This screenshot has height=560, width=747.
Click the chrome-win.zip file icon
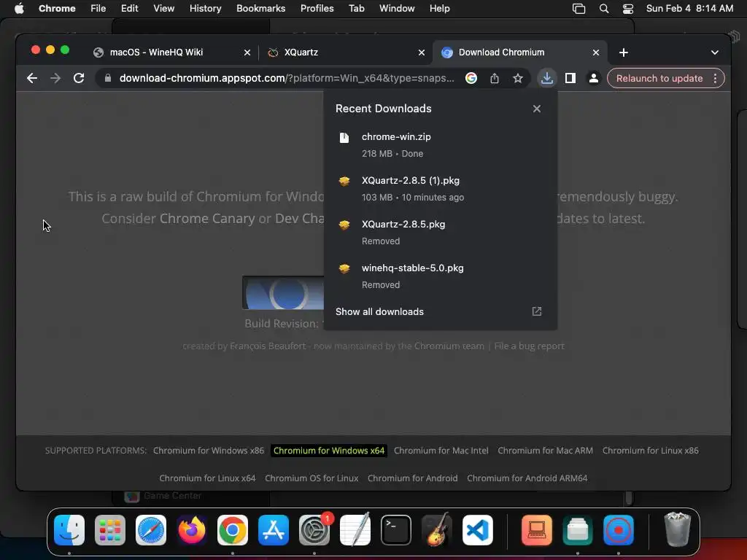344,138
